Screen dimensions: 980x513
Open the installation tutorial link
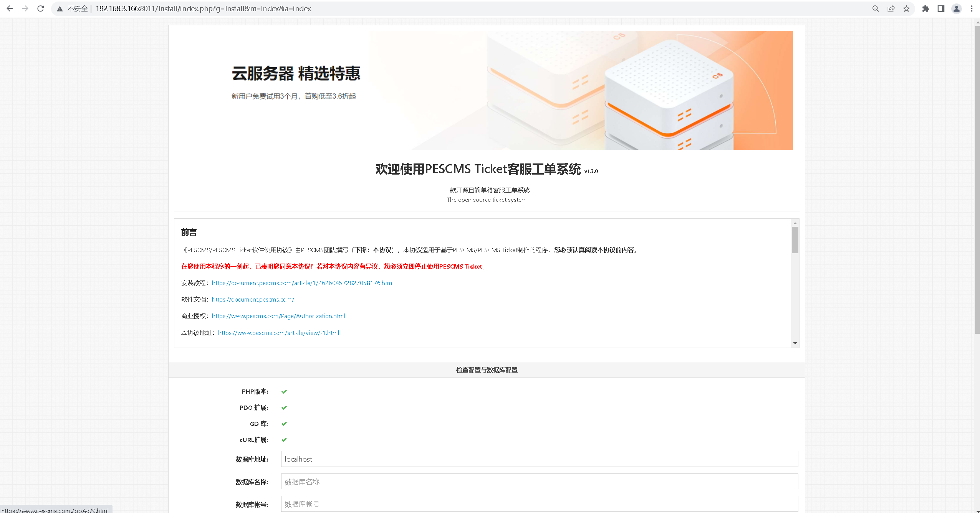(303, 283)
